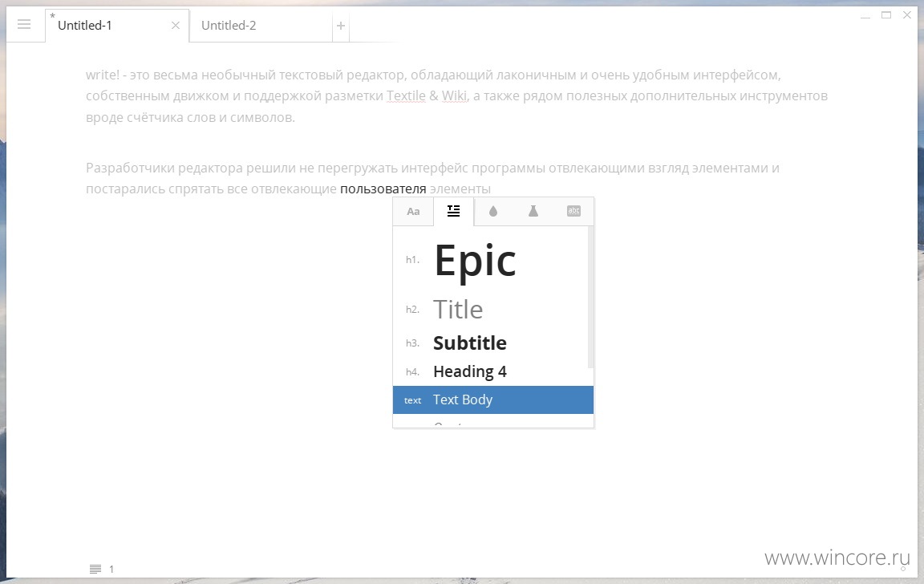Click the word элементы in the last line
Screen dimensions: 924x584
[x=460, y=189]
